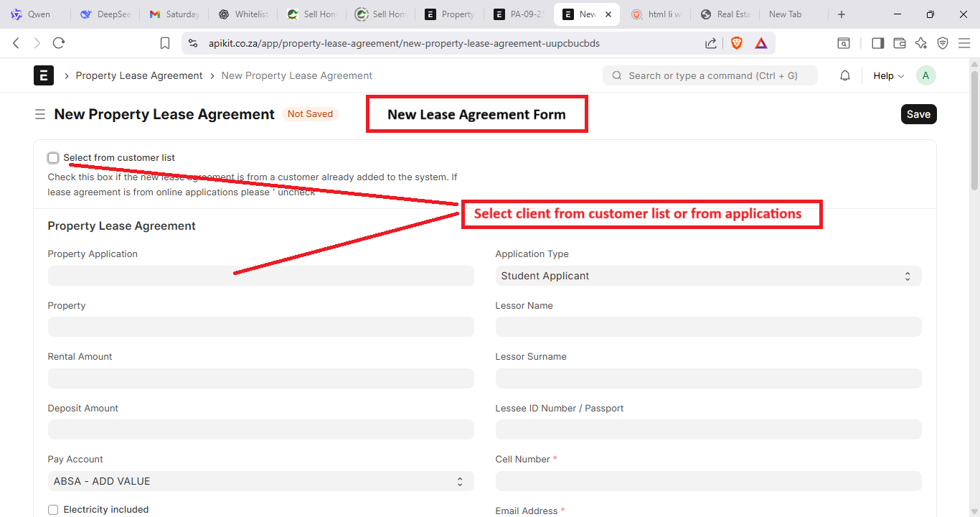980x517 pixels.
Task: Switch to the DeepSeek browser tab
Action: pyautogui.click(x=105, y=14)
